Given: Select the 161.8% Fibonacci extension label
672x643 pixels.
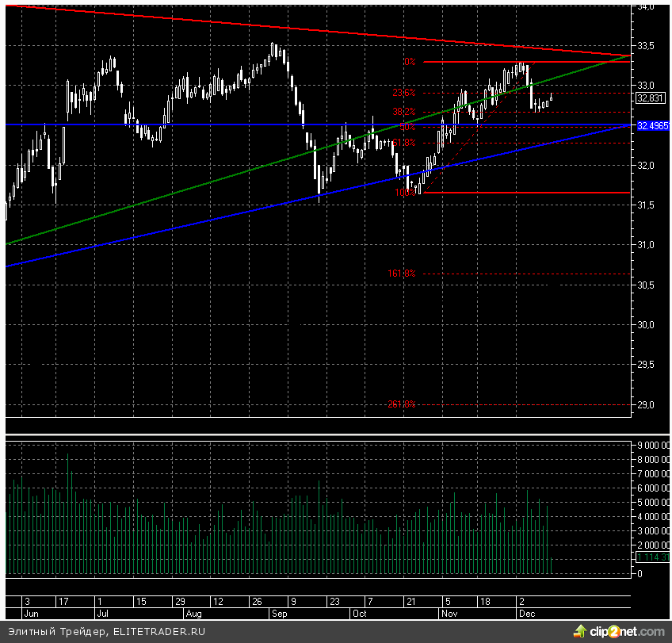Looking at the screenshot, I should point(402,274).
